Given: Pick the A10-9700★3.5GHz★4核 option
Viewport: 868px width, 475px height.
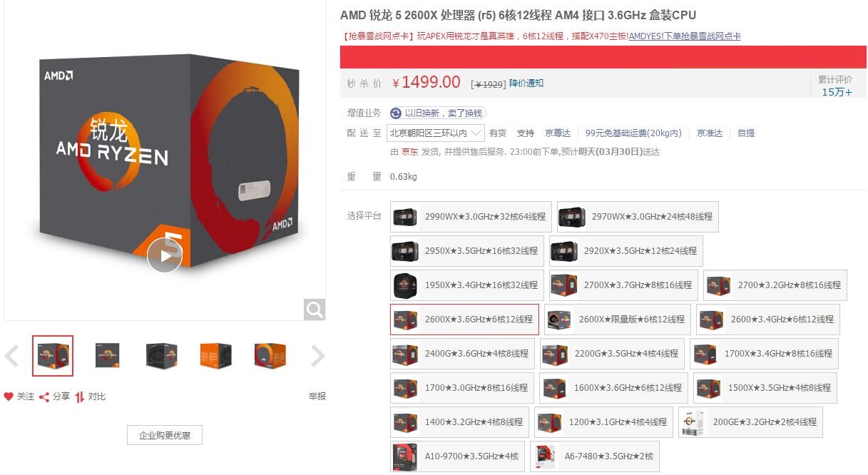Looking at the screenshot, I should pyautogui.click(x=457, y=456).
